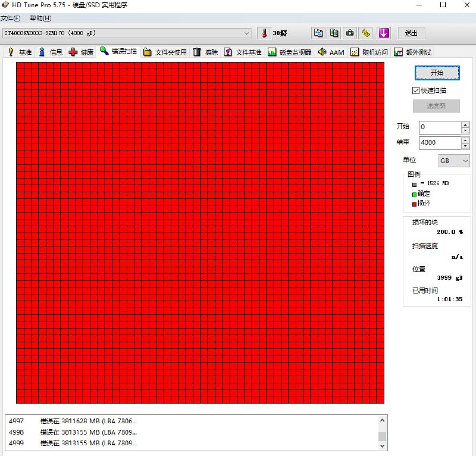This screenshot has width=476, height=456.
Task: Open the 单位 GB unit dropdown
Action: (x=453, y=161)
